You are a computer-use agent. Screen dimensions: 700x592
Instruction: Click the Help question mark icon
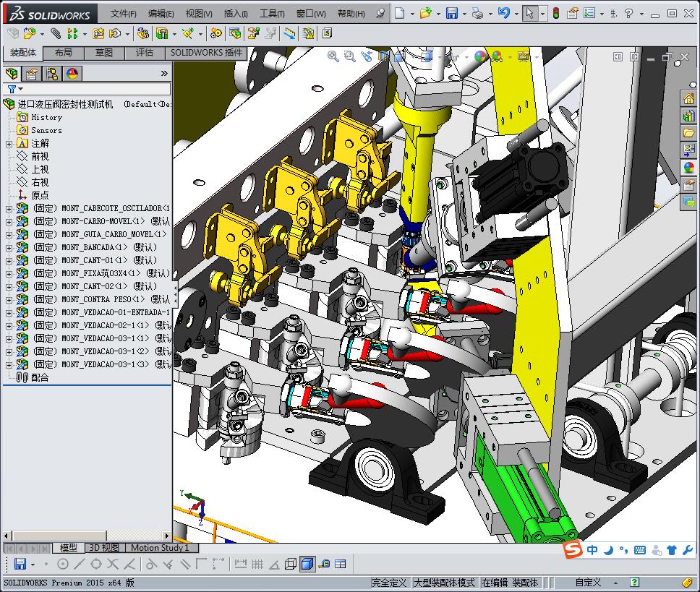[628, 14]
